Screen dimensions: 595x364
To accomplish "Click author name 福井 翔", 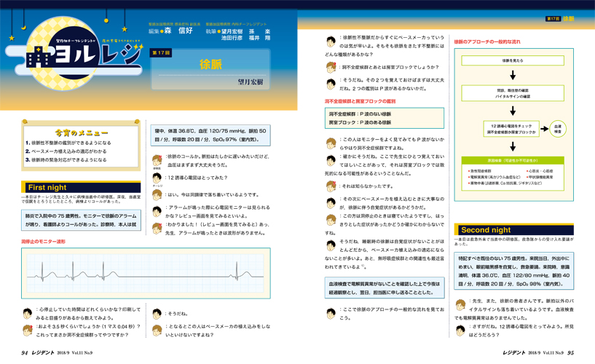I will pyautogui.click(x=259, y=38).
